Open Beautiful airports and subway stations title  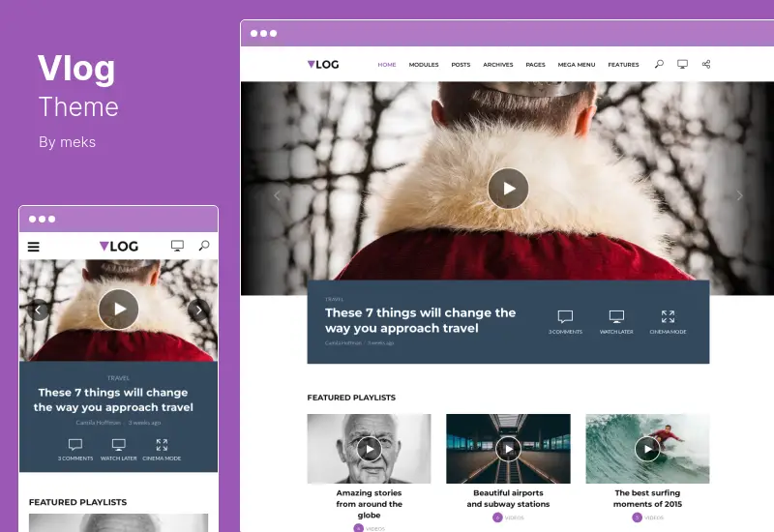pyautogui.click(x=509, y=498)
